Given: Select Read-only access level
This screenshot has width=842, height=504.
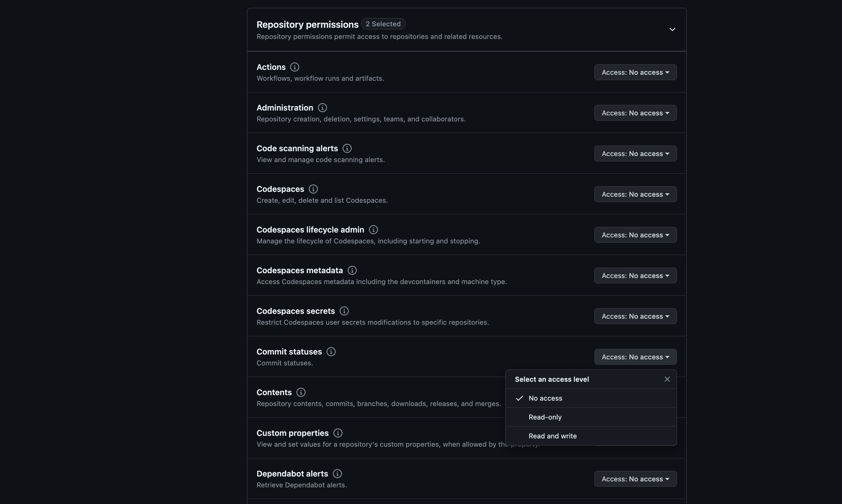Looking at the screenshot, I should tap(545, 417).
